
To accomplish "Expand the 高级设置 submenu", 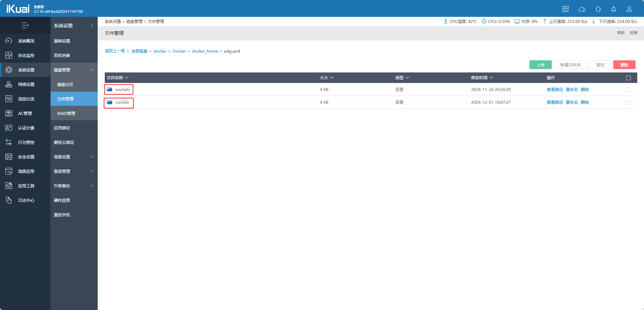I will tap(74, 157).
